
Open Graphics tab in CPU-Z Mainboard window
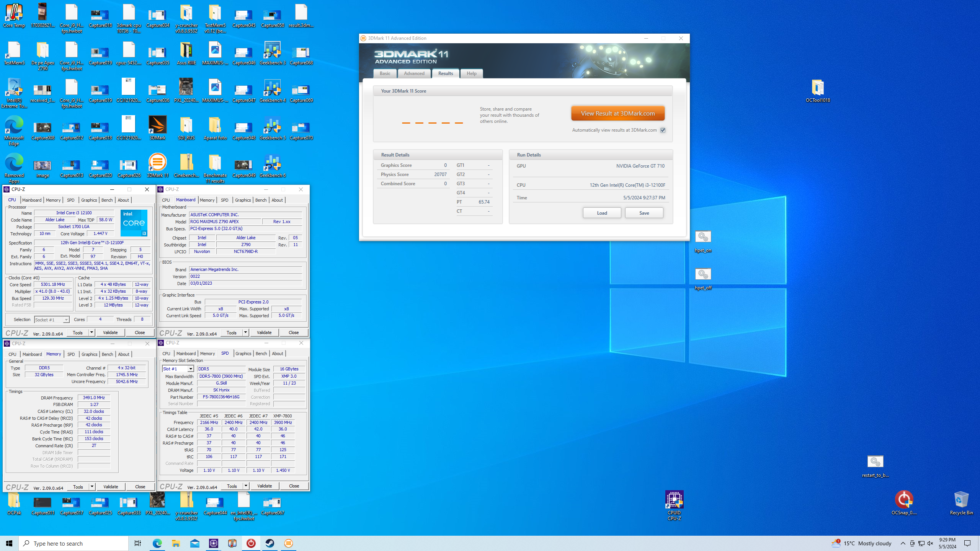pos(243,200)
